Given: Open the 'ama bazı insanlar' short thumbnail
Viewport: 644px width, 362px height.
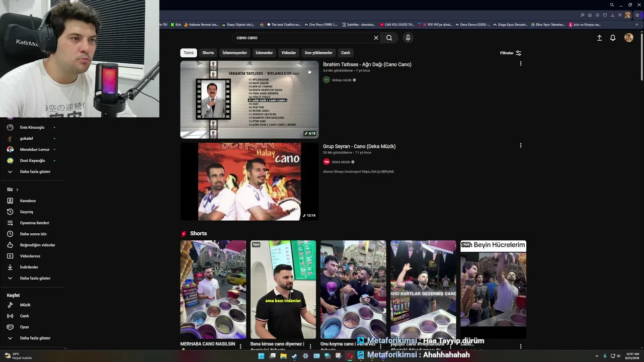Looking at the screenshot, I should [283, 290].
